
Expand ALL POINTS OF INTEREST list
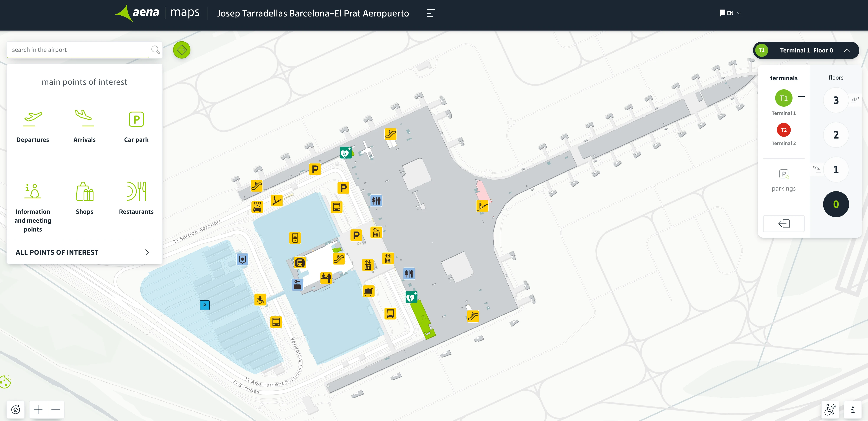coord(84,252)
